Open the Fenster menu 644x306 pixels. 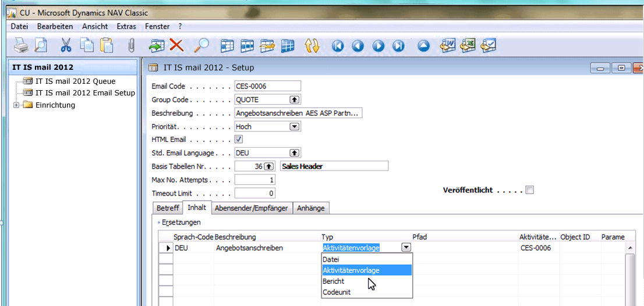157,26
